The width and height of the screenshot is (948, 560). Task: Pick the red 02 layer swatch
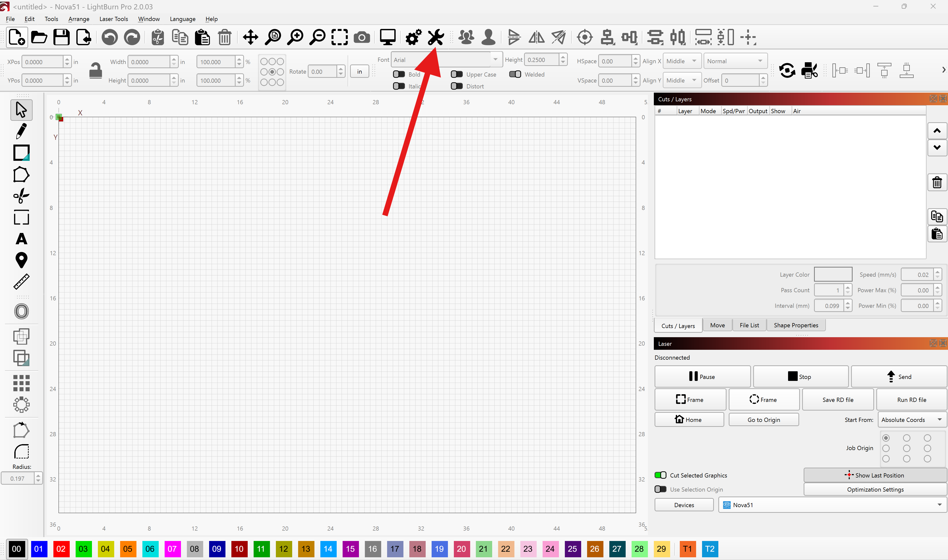coord(61,549)
